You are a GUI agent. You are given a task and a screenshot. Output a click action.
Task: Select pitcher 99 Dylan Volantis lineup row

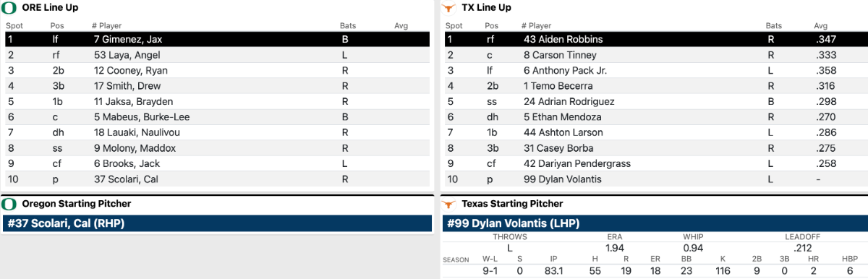click(x=654, y=179)
